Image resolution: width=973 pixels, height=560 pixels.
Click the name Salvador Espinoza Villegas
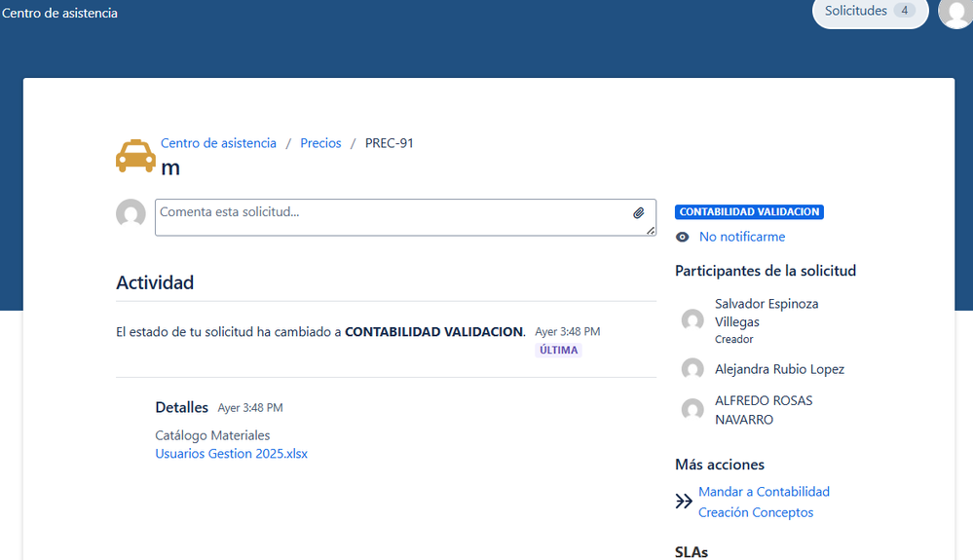click(x=767, y=313)
